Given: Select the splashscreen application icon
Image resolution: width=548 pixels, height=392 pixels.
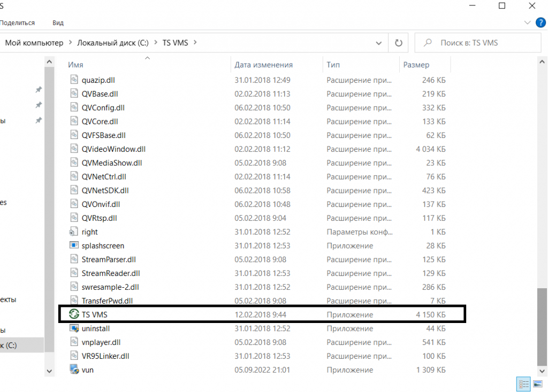Looking at the screenshot, I should point(74,245).
